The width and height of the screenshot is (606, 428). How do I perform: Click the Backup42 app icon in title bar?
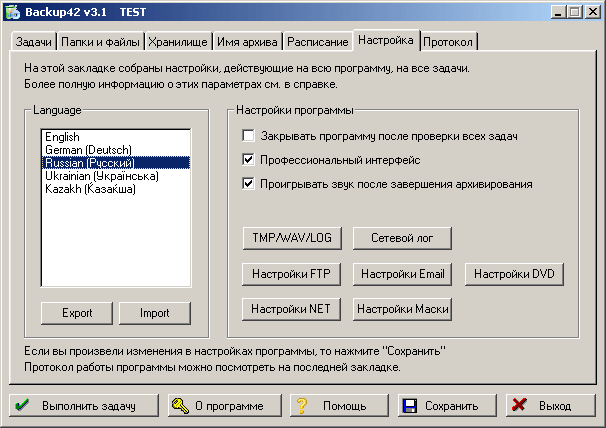[x=13, y=12]
